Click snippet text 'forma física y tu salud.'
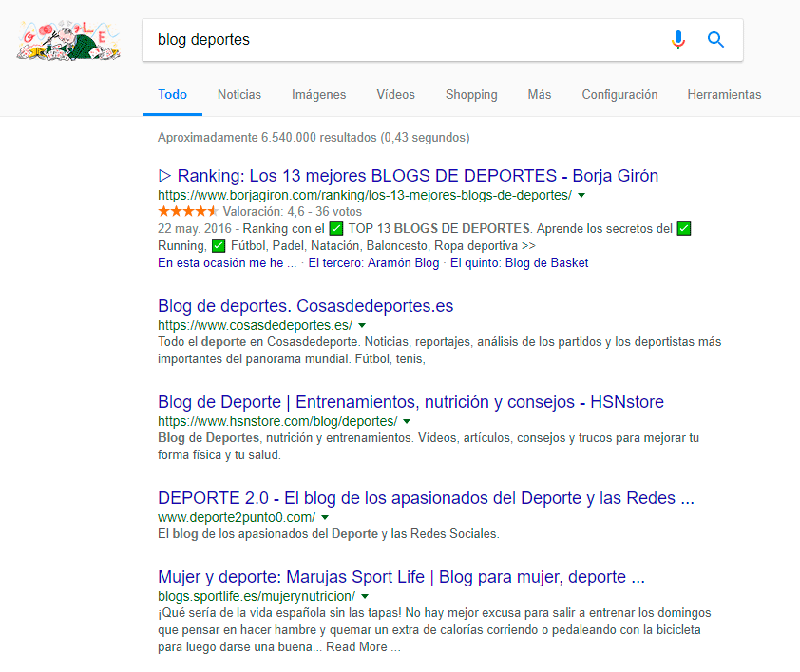The image size is (800, 672). 219,455
